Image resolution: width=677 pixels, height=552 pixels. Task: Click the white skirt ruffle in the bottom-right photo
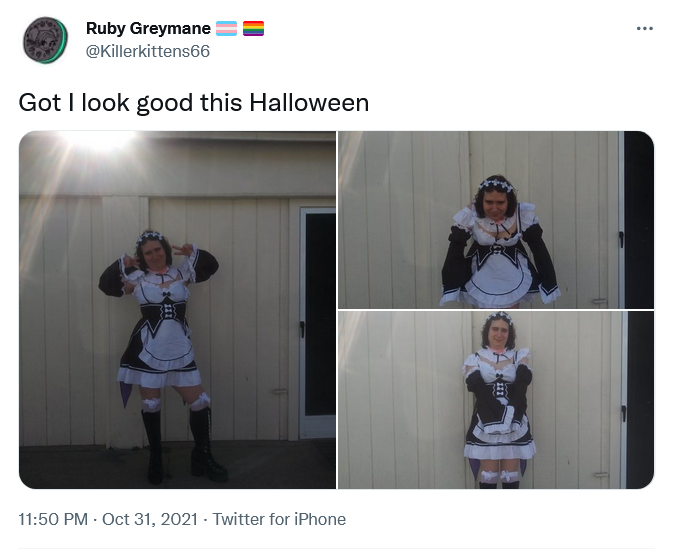tap(500, 451)
